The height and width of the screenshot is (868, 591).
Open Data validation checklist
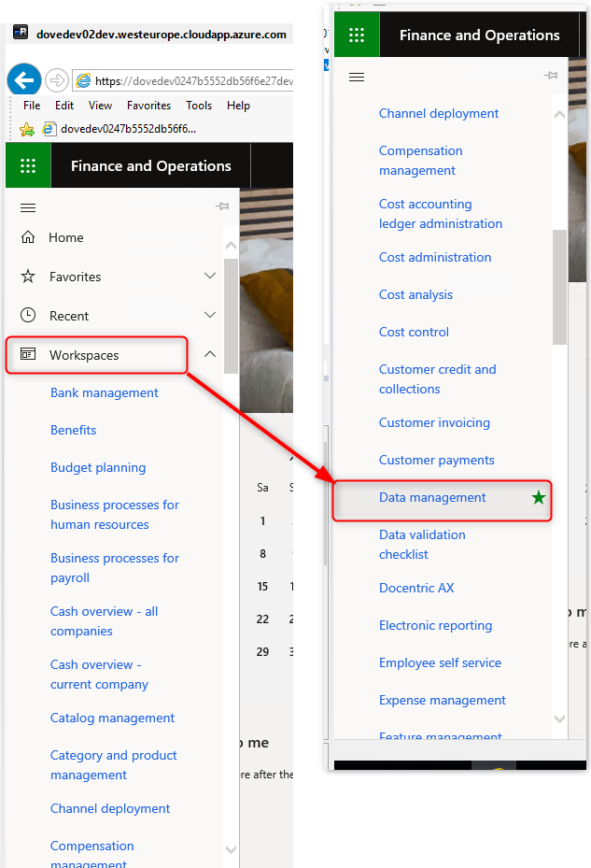(422, 544)
